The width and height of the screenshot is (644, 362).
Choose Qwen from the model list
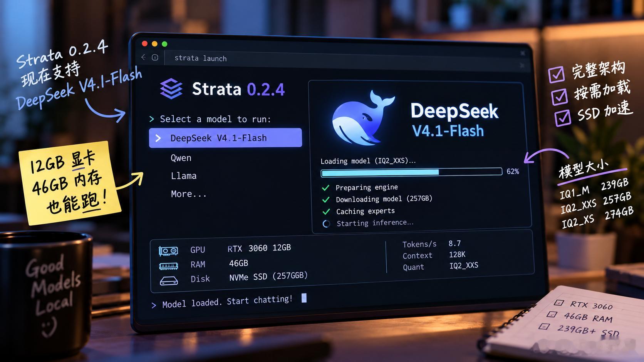(x=181, y=158)
